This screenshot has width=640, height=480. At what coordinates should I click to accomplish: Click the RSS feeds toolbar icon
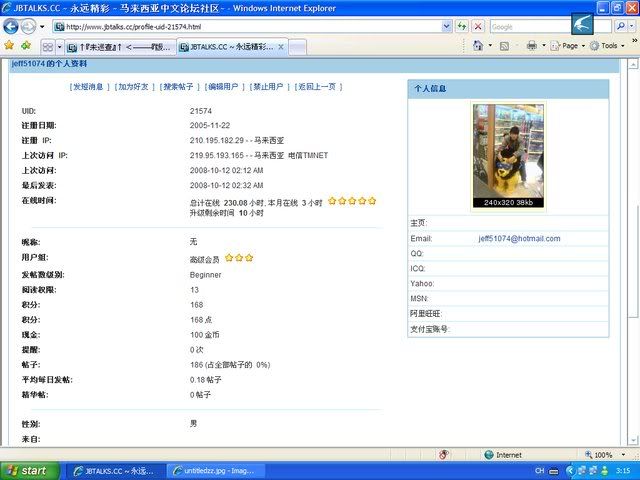(x=506, y=46)
